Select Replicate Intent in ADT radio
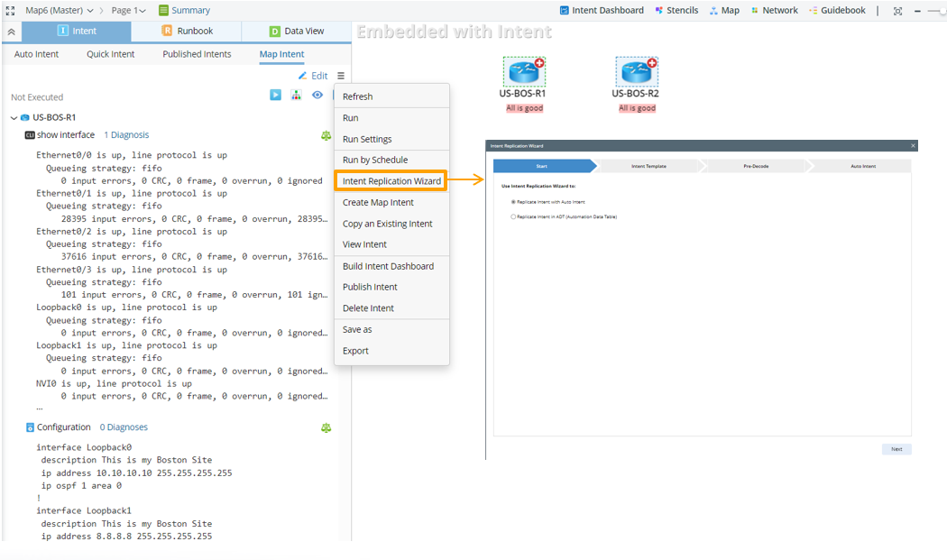Screen dimensions: 947x560 pos(513,216)
